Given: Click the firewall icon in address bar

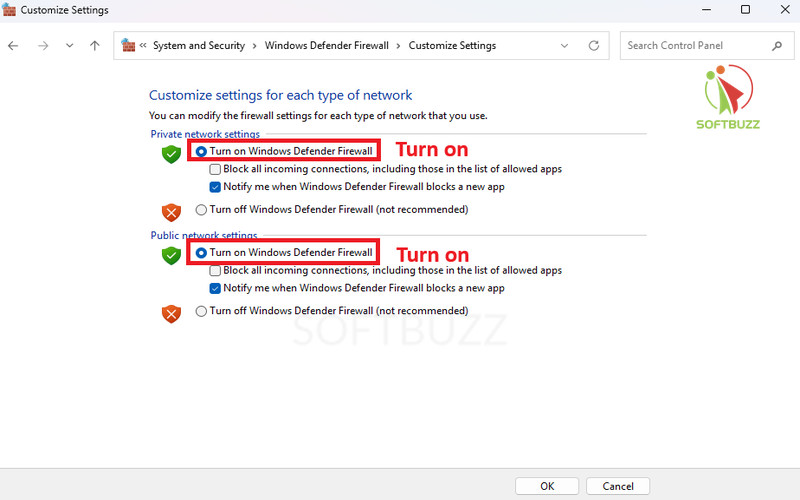Looking at the screenshot, I should (x=128, y=45).
